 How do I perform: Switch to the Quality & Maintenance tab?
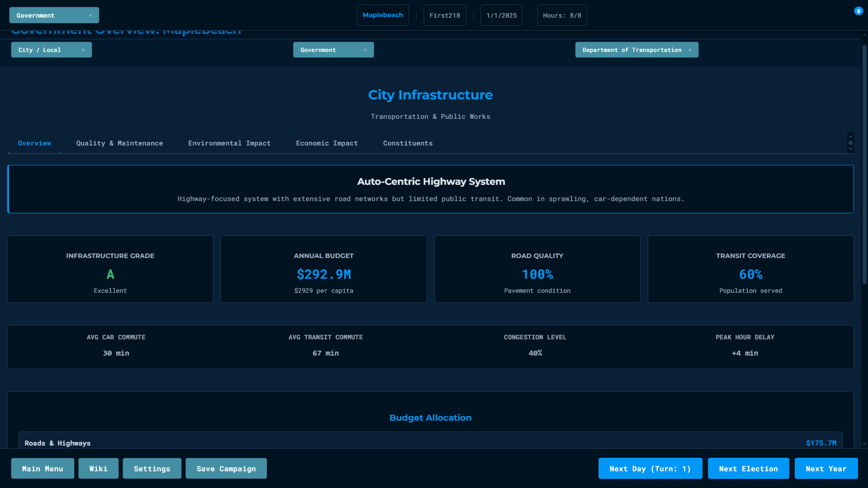click(x=119, y=143)
